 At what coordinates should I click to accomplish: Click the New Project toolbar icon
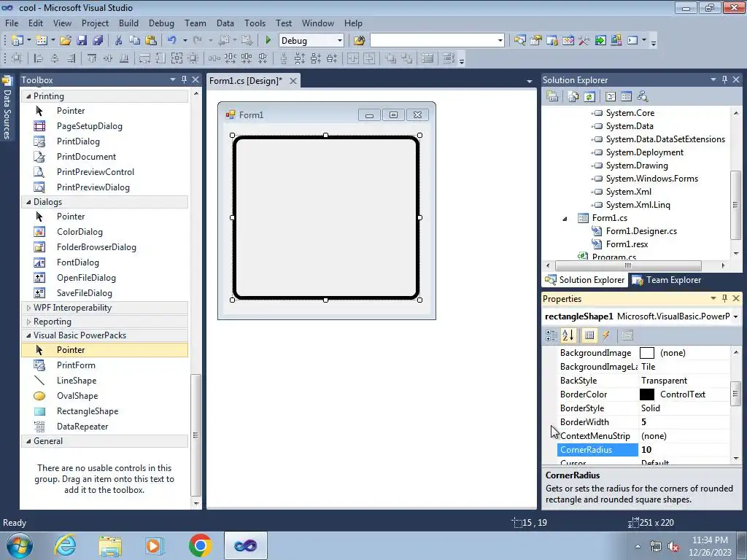tap(18, 41)
